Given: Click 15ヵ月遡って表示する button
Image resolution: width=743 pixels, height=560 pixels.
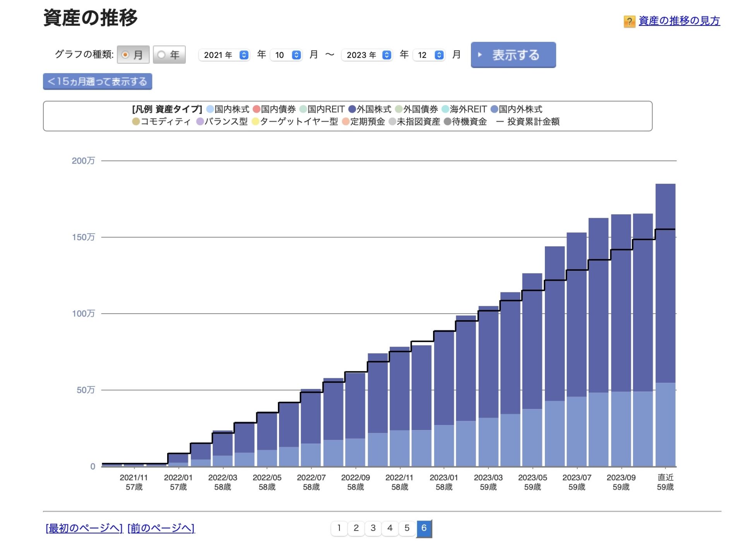Looking at the screenshot, I should (x=98, y=82).
